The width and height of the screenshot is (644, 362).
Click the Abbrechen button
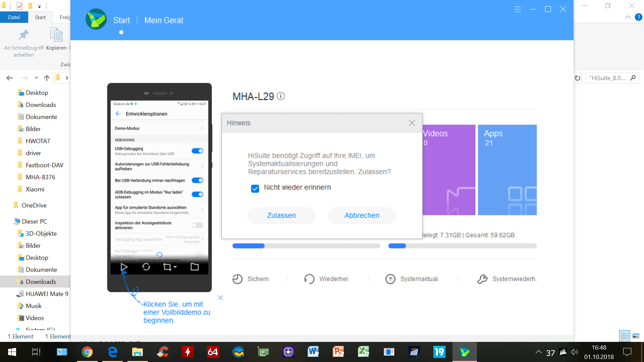362,215
